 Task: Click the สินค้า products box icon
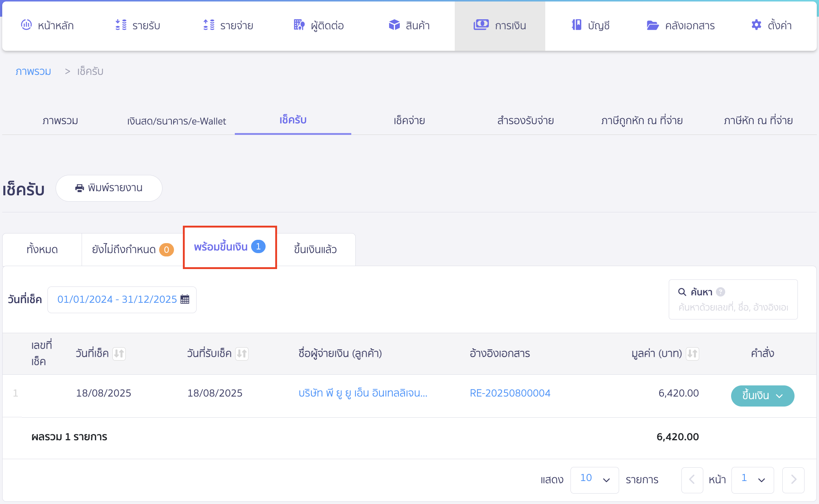pyautogui.click(x=394, y=25)
